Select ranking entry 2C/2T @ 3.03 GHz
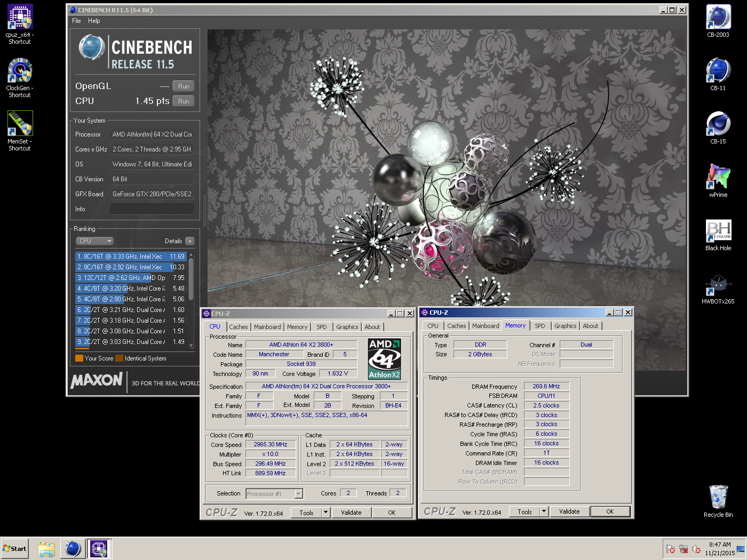The height and width of the screenshot is (560, 747). click(131, 342)
